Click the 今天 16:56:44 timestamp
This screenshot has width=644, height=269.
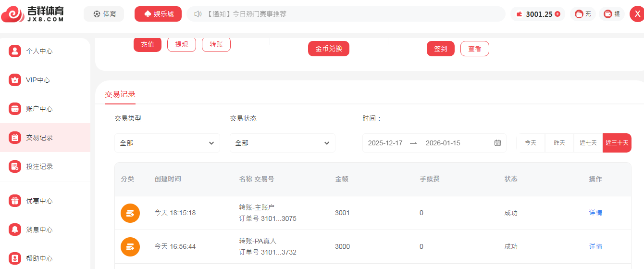175,246
